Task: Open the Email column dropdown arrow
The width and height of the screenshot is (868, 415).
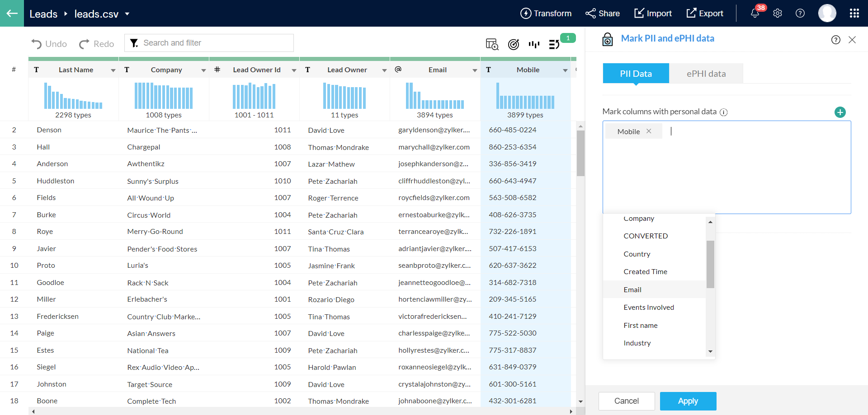Action: pyautogui.click(x=475, y=70)
